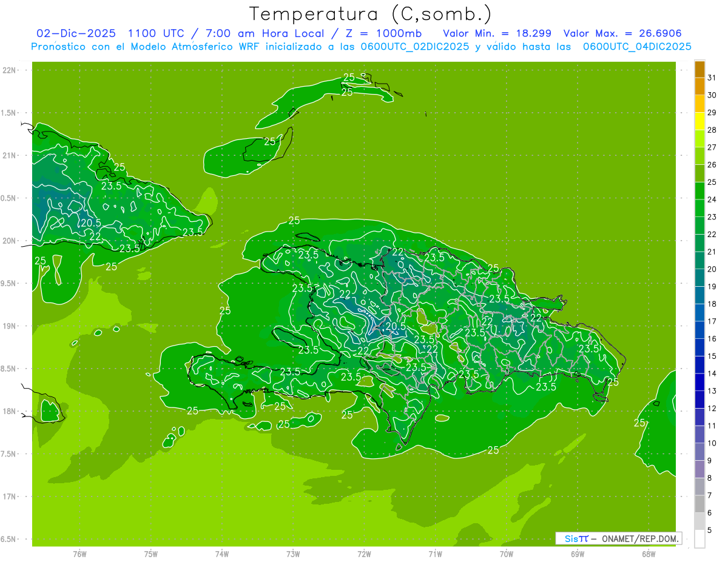728x562 pixels.
Task: Pick the yellow legend swatch near 28
Action: pos(699,122)
